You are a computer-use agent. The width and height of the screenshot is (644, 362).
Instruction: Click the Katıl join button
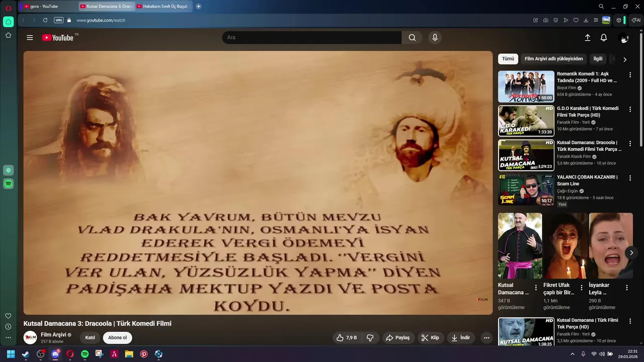tap(90, 338)
